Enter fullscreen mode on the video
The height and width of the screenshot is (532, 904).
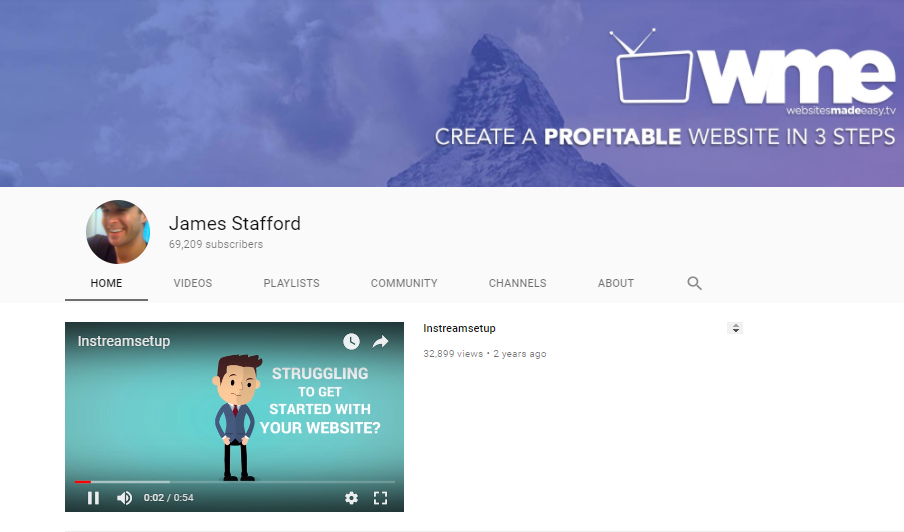[x=381, y=497]
